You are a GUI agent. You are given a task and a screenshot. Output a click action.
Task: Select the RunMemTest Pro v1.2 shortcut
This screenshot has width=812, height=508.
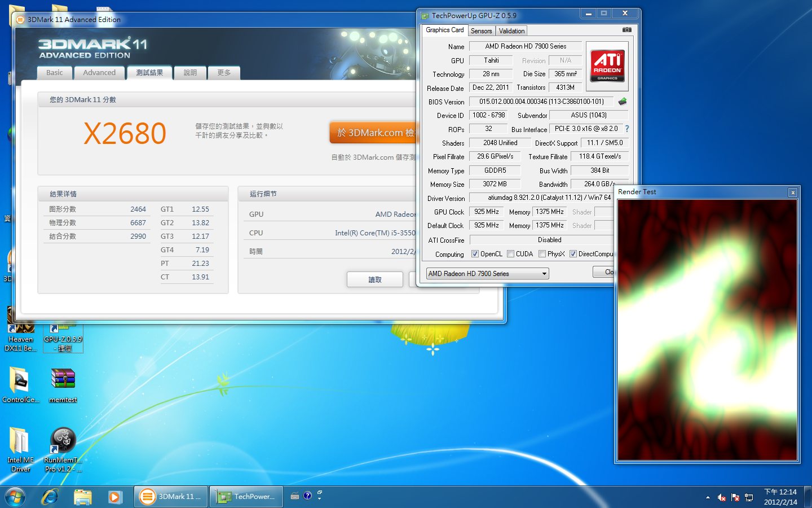tap(63, 449)
